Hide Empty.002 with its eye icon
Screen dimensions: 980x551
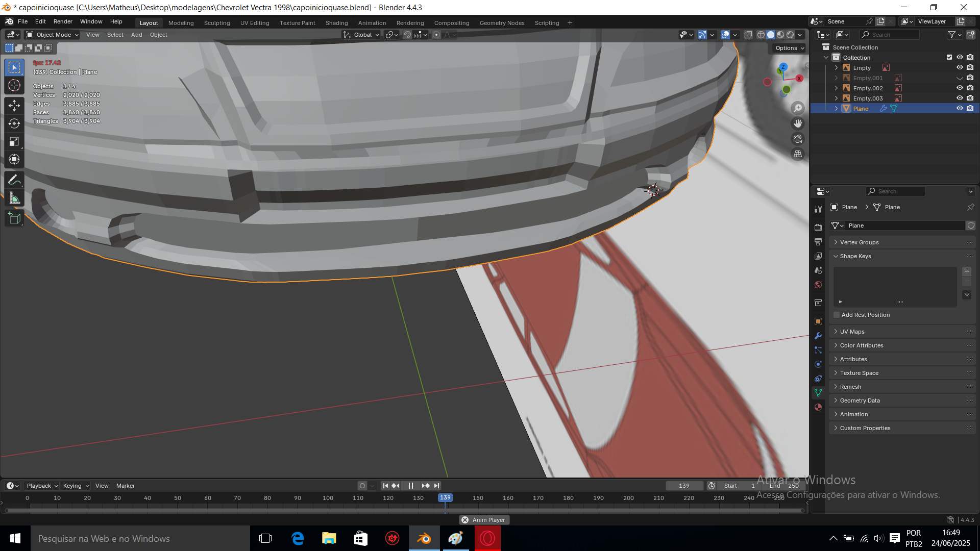click(960, 88)
